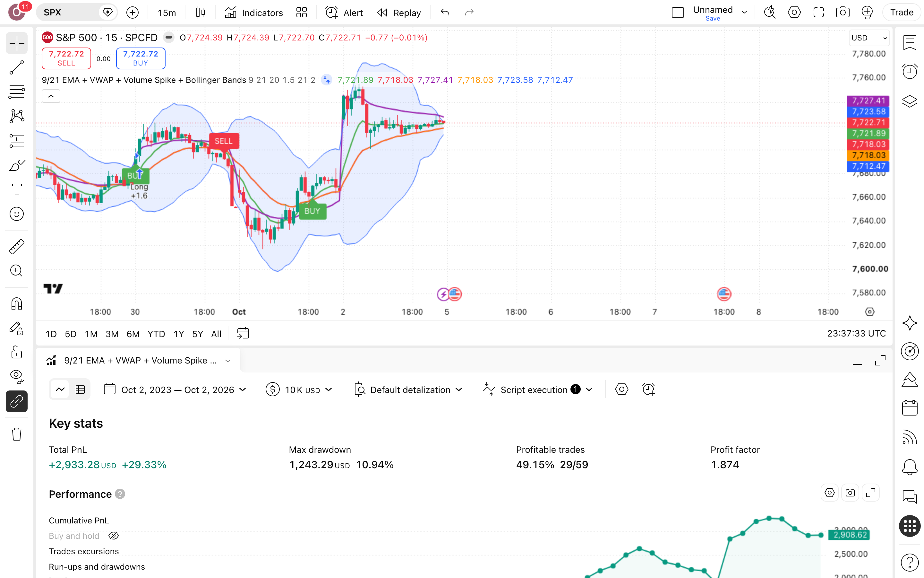Open the 10K USD capital dropdown
924x578 pixels.
(x=299, y=390)
